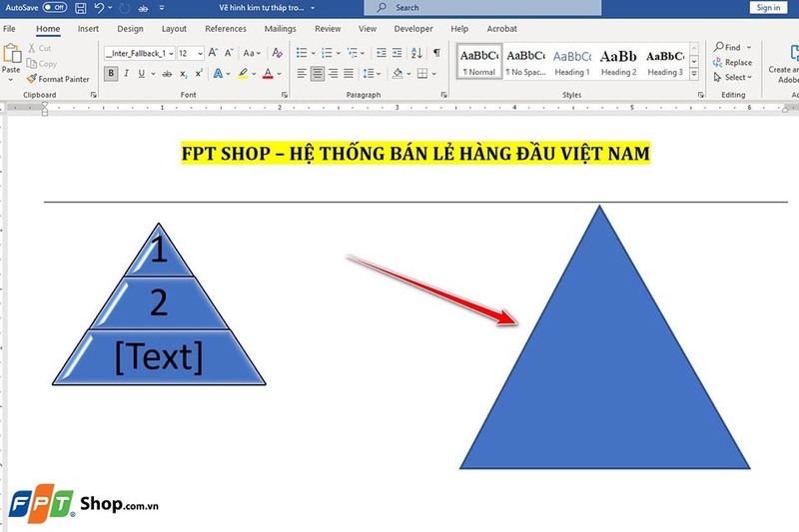Apply text highlight color yellow
The image size is (799, 532).
pos(243,74)
